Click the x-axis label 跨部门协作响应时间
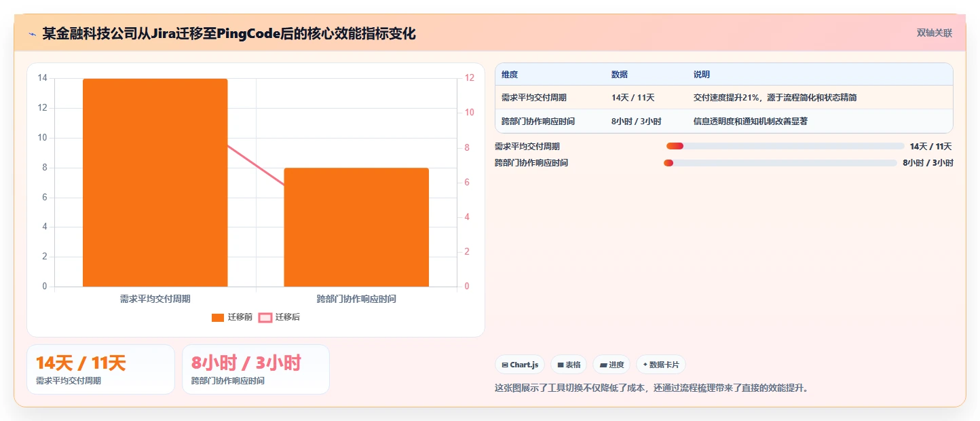 [x=356, y=299]
